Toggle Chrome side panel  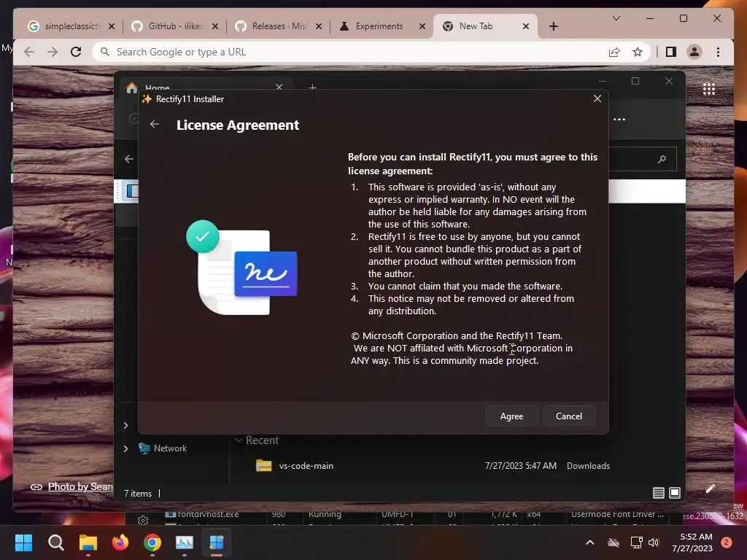671,52
